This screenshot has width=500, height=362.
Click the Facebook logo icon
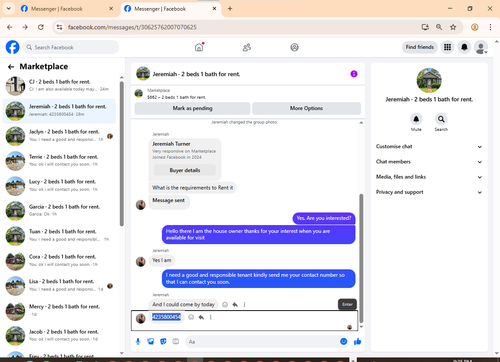pyautogui.click(x=12, y=47)
